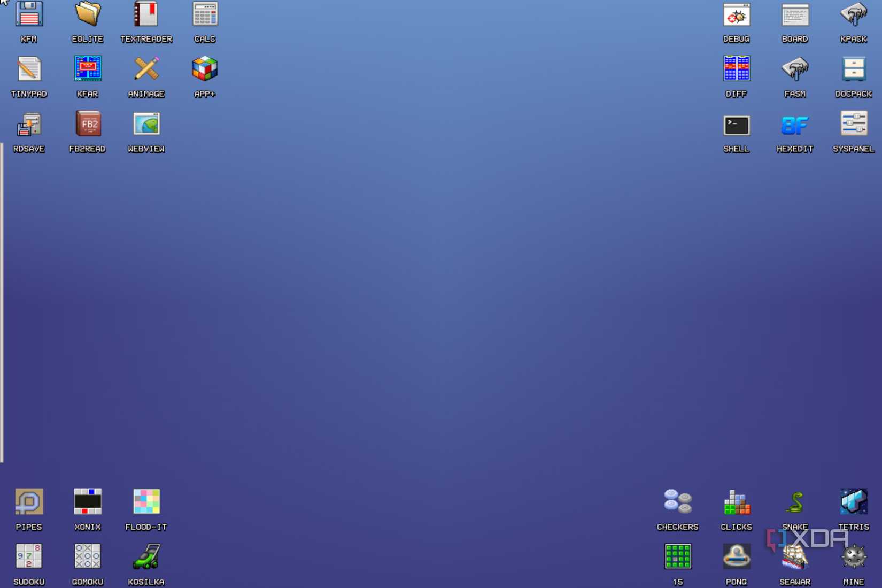Launch the CALC calculator icon
Viewport: 882px width, 588px height.
pyautogui.click(x=205, y=14)
